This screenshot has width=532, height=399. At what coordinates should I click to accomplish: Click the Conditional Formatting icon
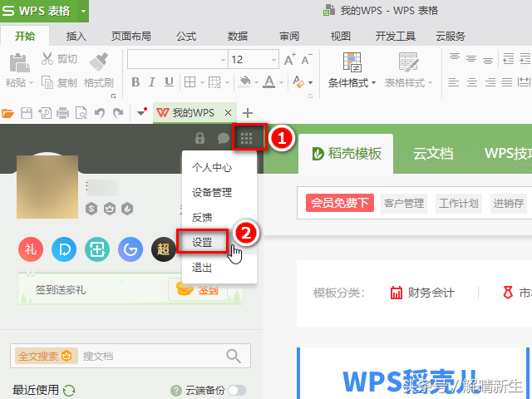point(352,62)
